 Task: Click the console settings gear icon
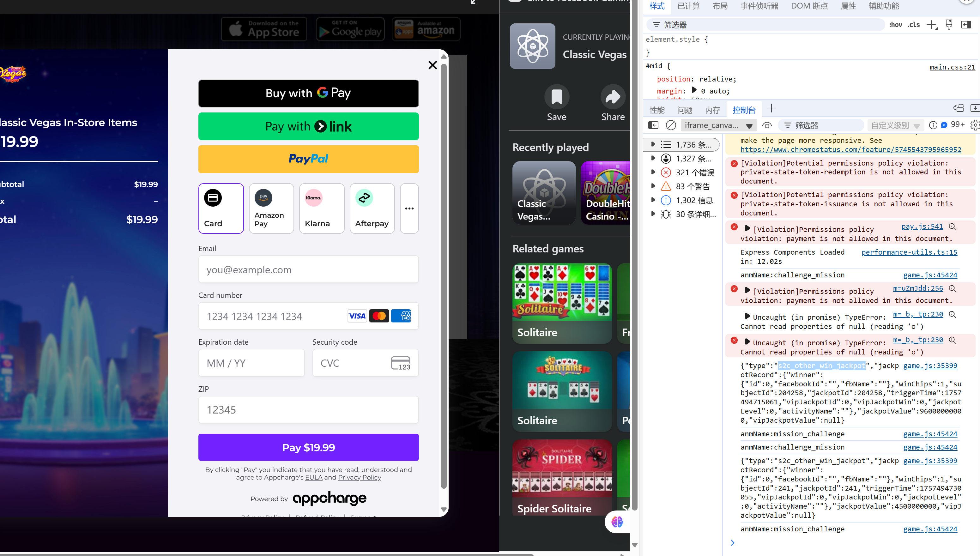click(975, 125)
